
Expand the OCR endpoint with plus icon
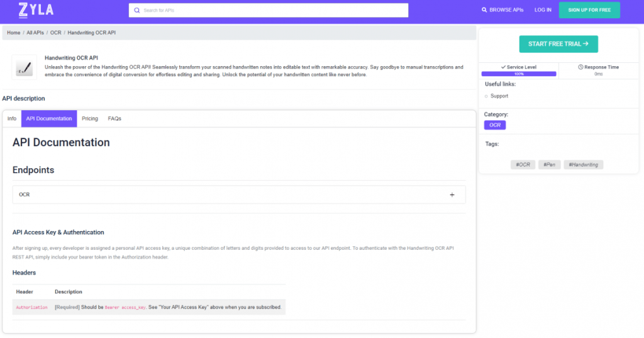452,195
